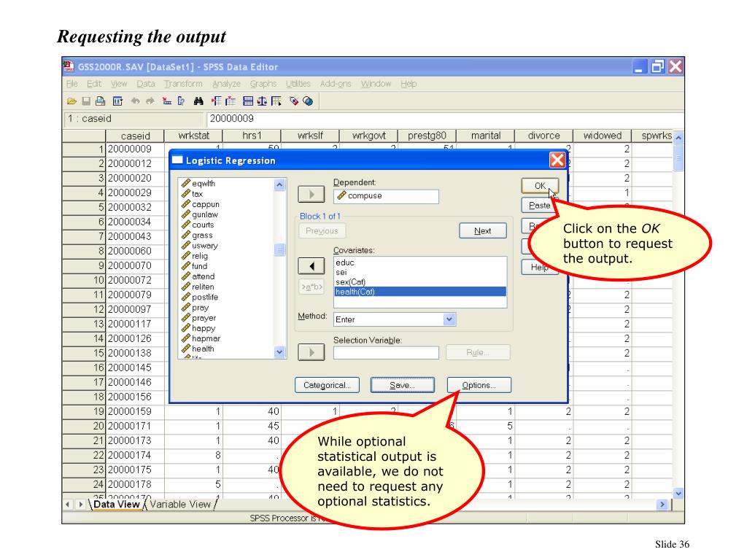747x560 pixels.
Task: Select hapmar in the variable list
Action: coord(206,338)
